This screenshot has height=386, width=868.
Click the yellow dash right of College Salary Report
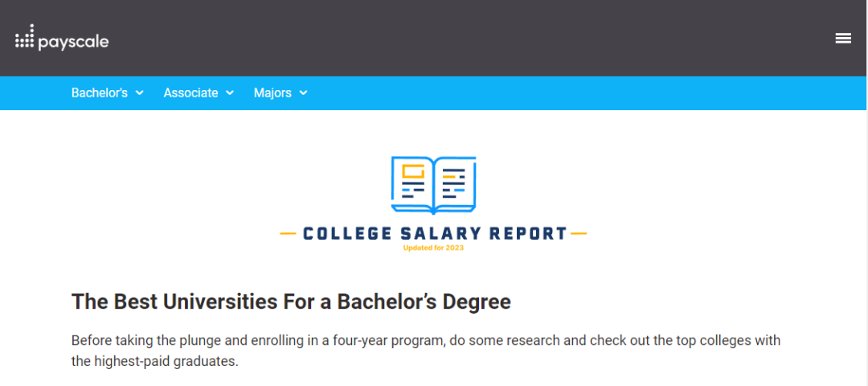coord(579,234)
